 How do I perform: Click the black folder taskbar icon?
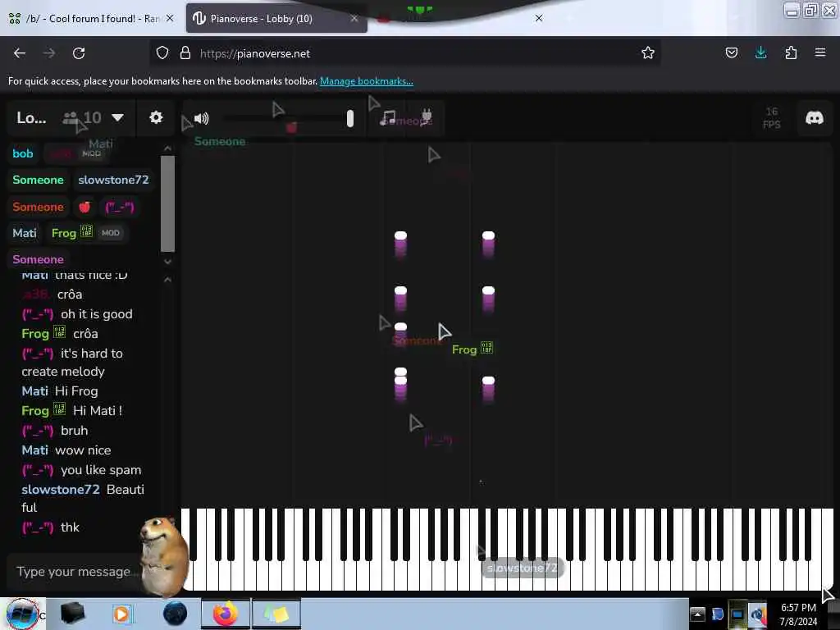(x=72, y=614)
